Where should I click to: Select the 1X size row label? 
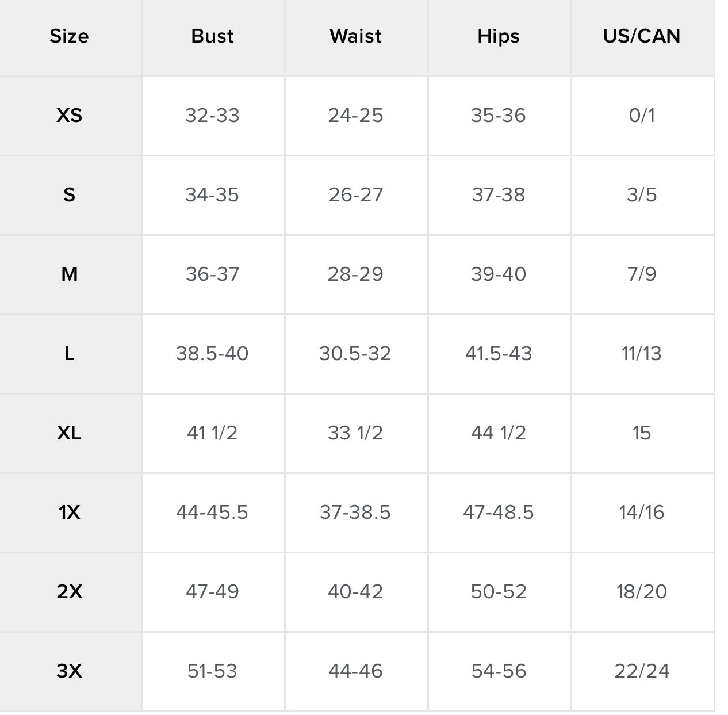click(69, 513)
